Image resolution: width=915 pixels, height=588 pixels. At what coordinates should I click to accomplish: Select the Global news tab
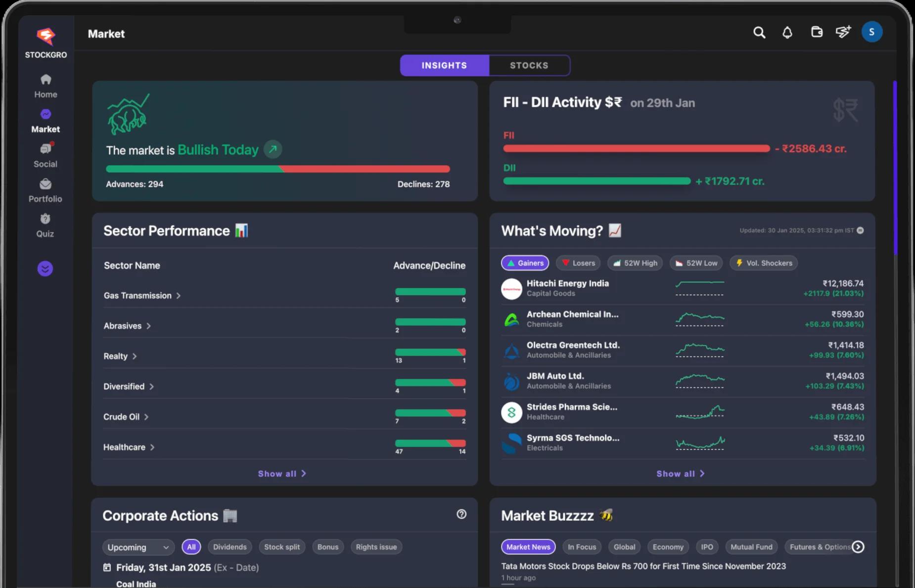click(624, 547)
